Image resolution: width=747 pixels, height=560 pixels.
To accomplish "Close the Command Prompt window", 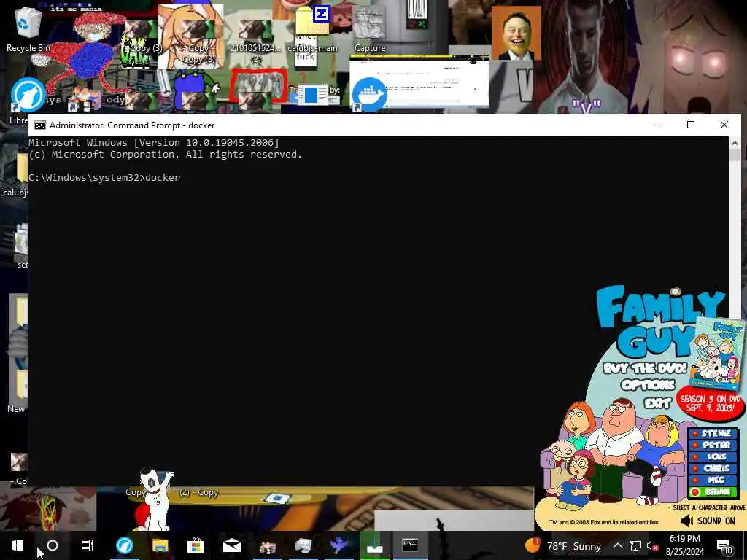I will click(x=724, y=125).
